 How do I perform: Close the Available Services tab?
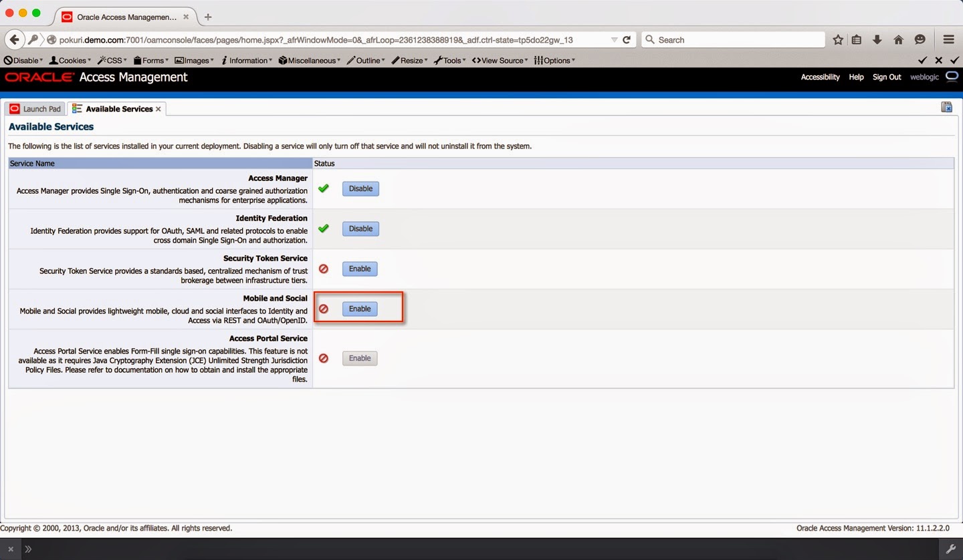(x=158, y=108)
